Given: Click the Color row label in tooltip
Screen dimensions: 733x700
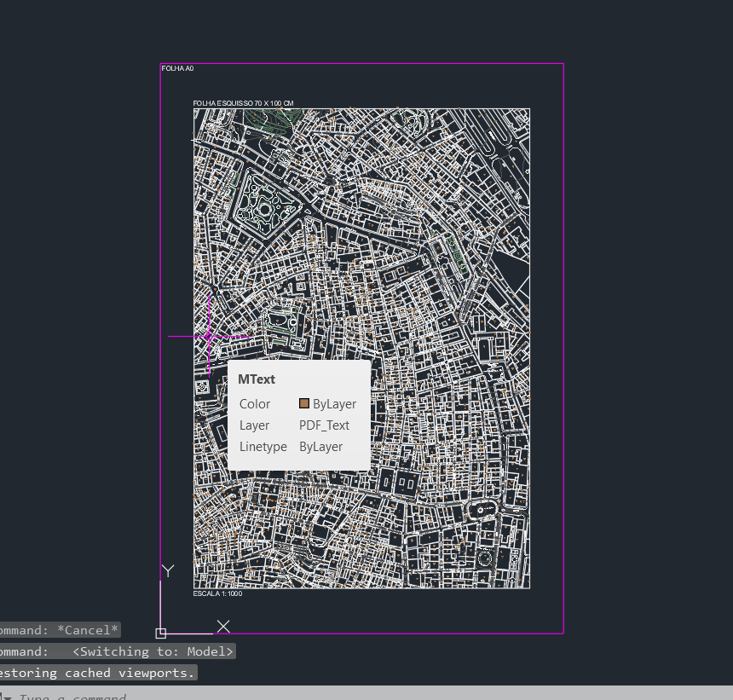Looking at the screenshot, I should click(x=255, y=404).
